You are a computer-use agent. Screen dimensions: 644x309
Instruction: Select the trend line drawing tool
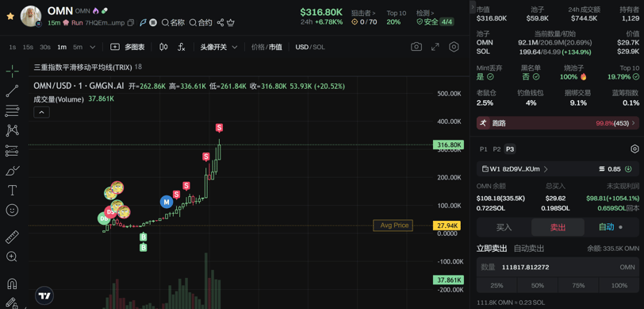13,91
